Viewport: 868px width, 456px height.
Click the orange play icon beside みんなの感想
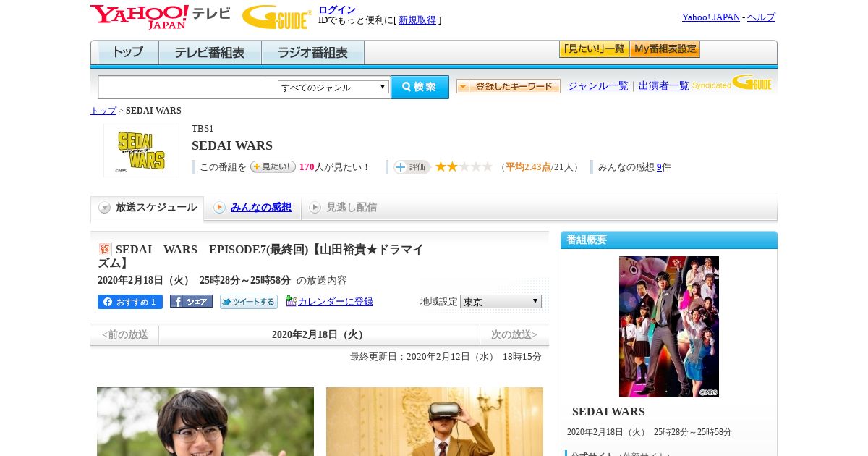219,208
